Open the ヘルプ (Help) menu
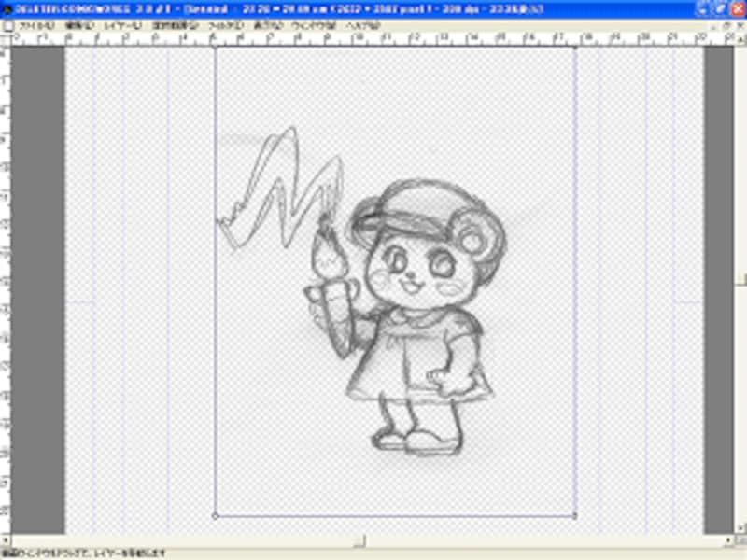 (363, 25)
